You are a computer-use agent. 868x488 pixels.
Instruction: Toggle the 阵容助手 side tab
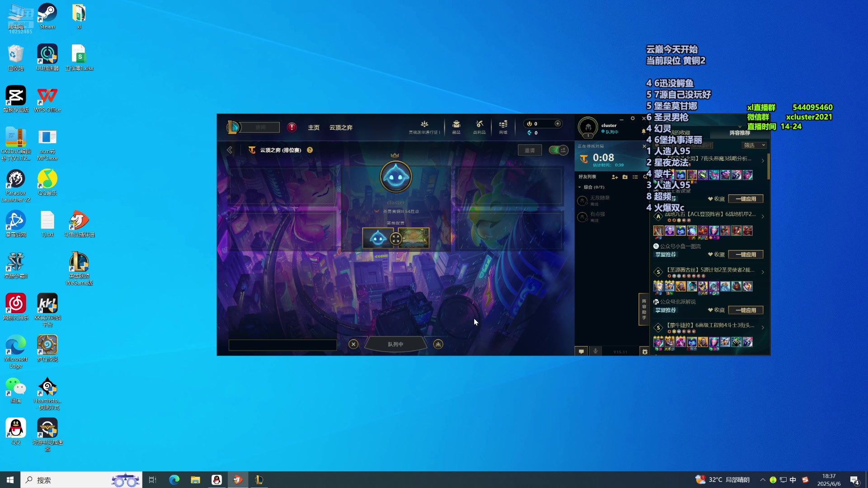(644, 309)
